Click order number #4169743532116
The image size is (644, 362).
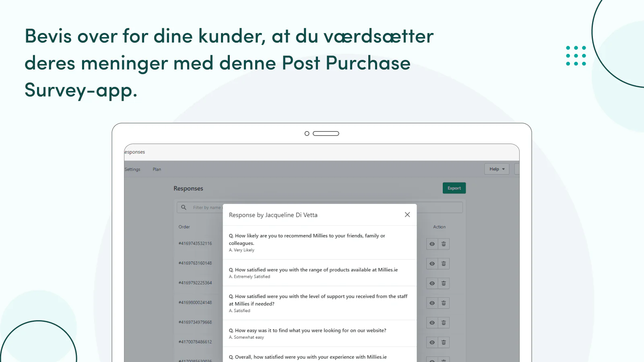pyautogui.click(x=195, y=243)
